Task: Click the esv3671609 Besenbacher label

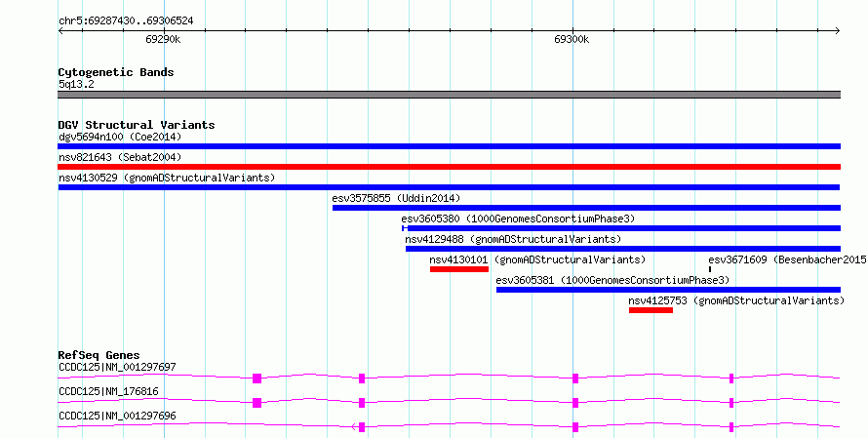Action: pos(788,259)
